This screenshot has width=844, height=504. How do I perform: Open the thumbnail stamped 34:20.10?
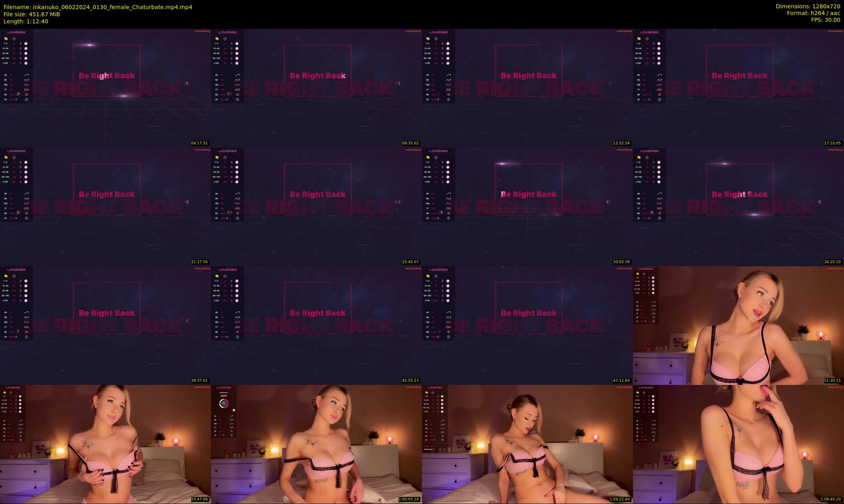pos(738,207)
